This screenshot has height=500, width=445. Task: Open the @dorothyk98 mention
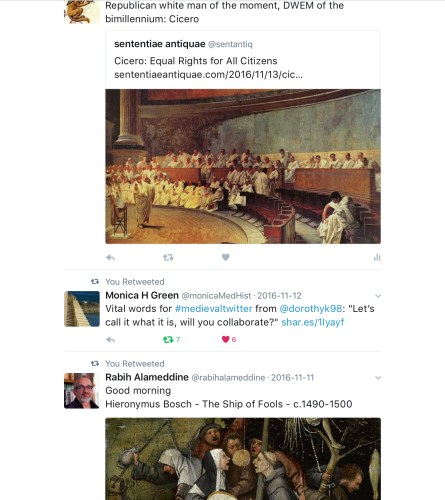[311, 309]
